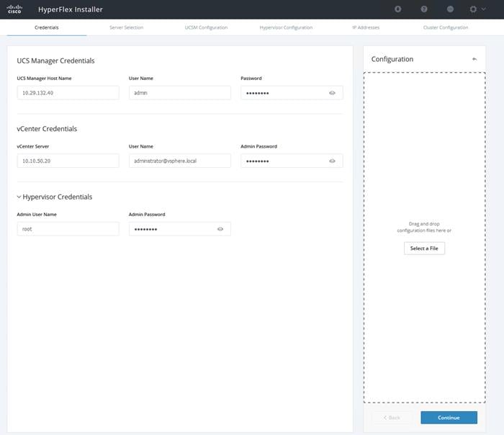
Task: Click the UCS Manager Host Name label
Action: (44, 78)
